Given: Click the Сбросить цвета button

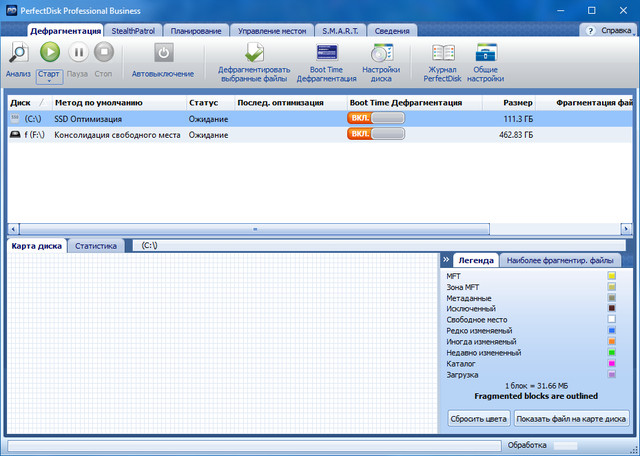Looking at the screenshot, I should 478,418.
